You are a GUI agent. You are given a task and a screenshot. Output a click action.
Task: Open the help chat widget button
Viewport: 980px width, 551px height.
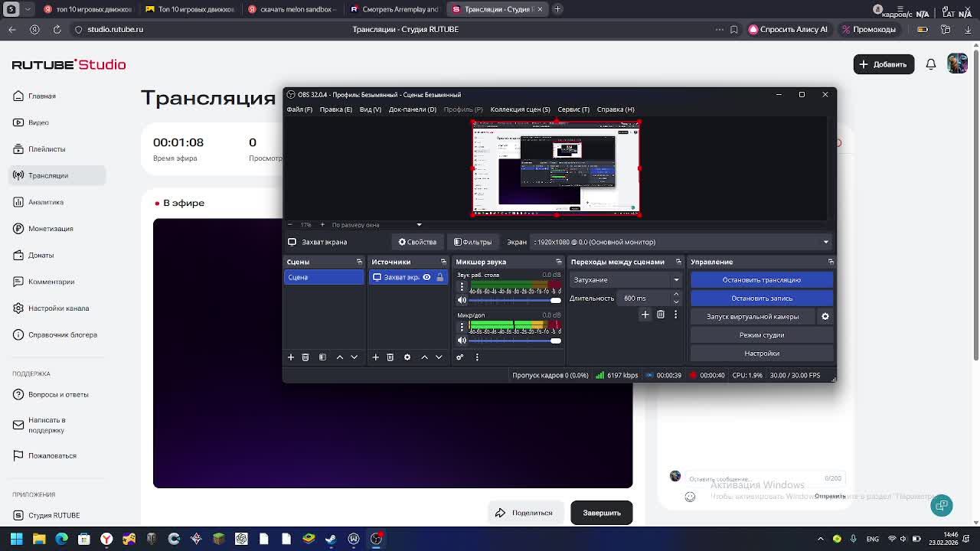tap(942, 505)
